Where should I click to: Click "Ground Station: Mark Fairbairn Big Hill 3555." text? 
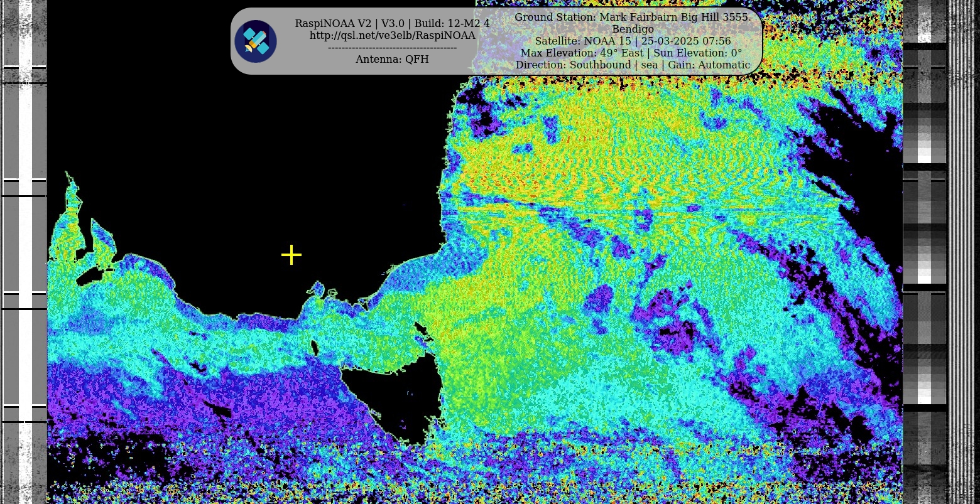[x=633, y=17]
